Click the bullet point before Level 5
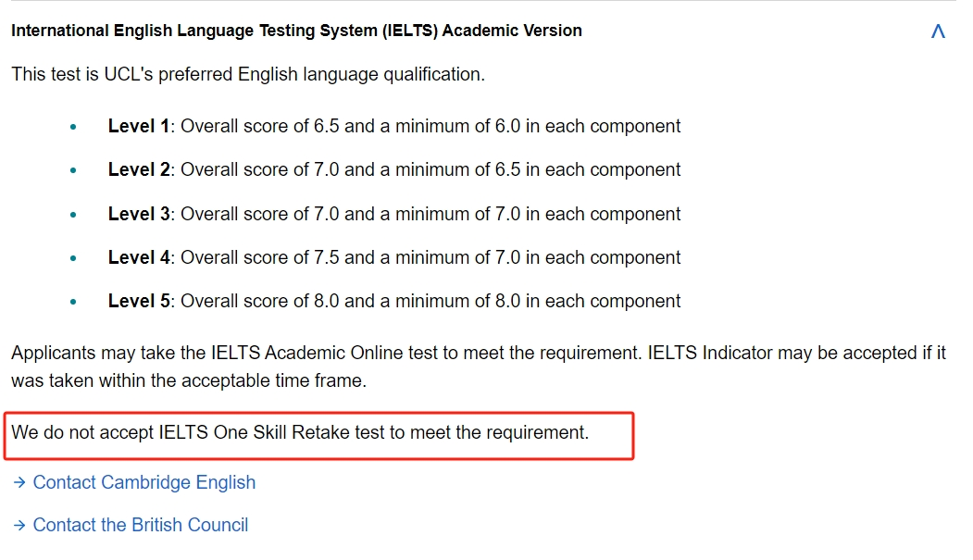The image size is (973, 560). pos(73,302)
